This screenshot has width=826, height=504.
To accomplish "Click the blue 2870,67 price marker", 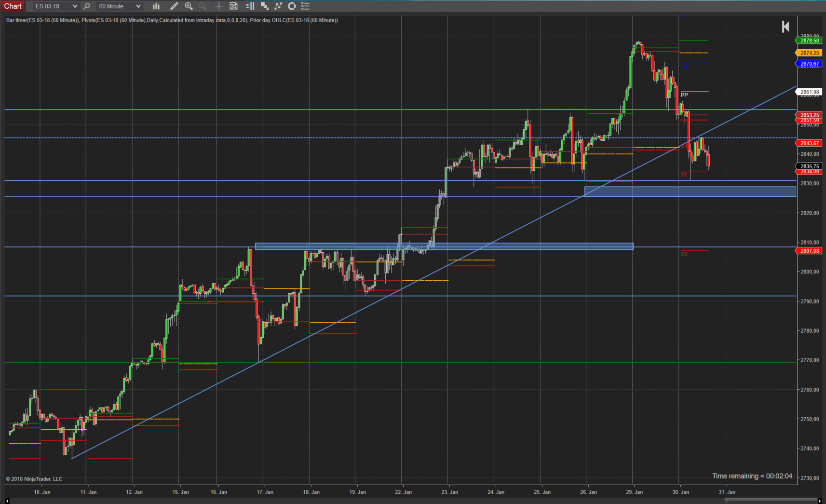I will click(x=809, y=64).
